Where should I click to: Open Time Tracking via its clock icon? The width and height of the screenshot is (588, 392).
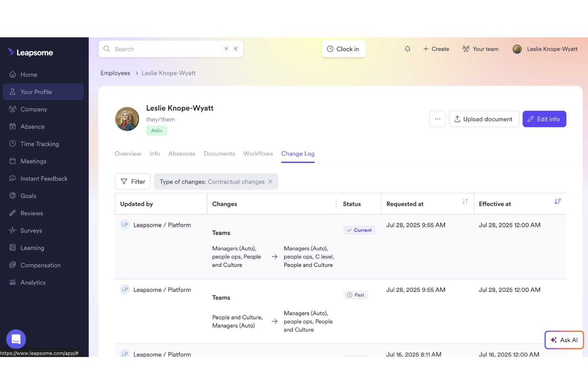[13, 144]
